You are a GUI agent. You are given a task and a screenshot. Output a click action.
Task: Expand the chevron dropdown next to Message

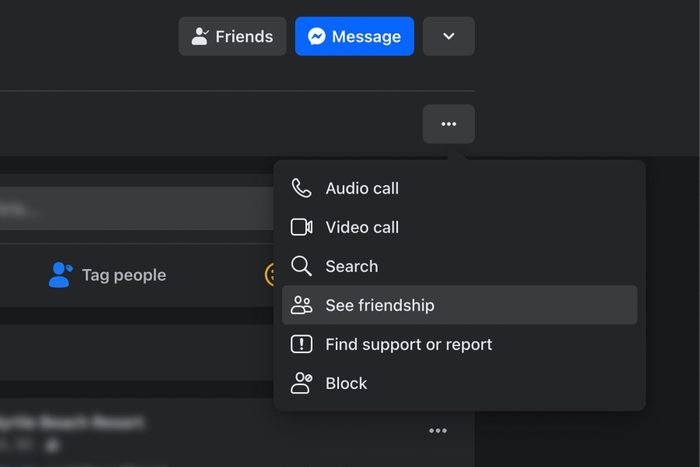[448, 36]
